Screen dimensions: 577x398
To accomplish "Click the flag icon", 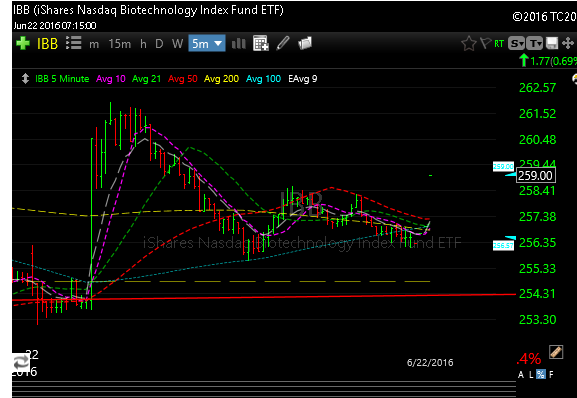I will [486, 43].
